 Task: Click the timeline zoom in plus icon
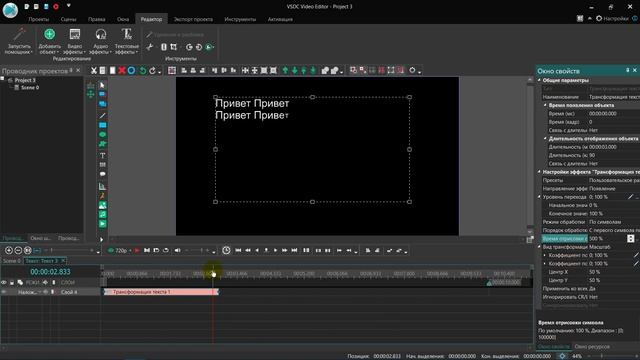[x=9, y=250]
